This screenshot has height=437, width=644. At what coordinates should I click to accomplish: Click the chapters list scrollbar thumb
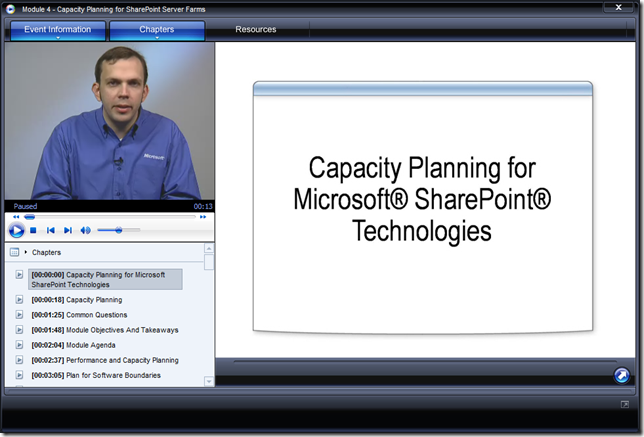click(x=209, y=262)
